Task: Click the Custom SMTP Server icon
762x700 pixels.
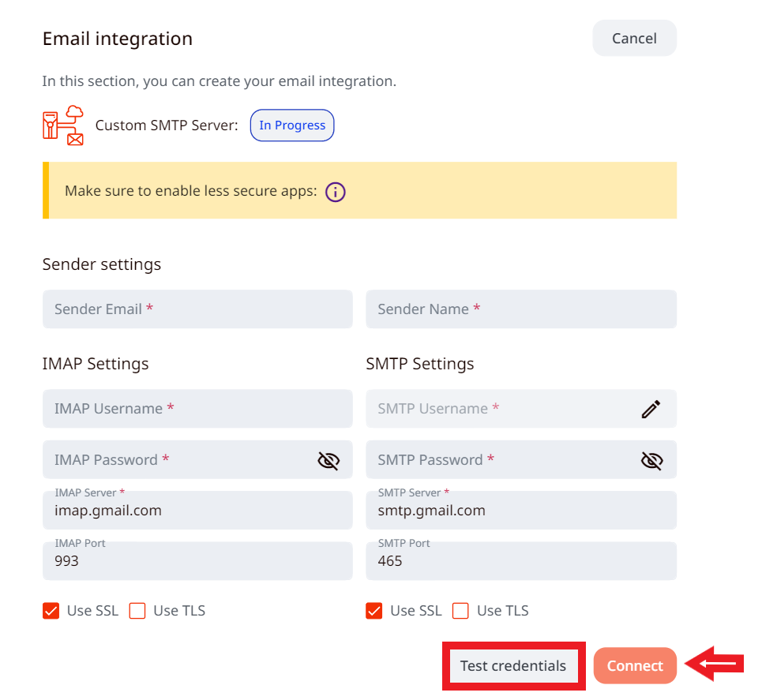Action: point(63,125)
